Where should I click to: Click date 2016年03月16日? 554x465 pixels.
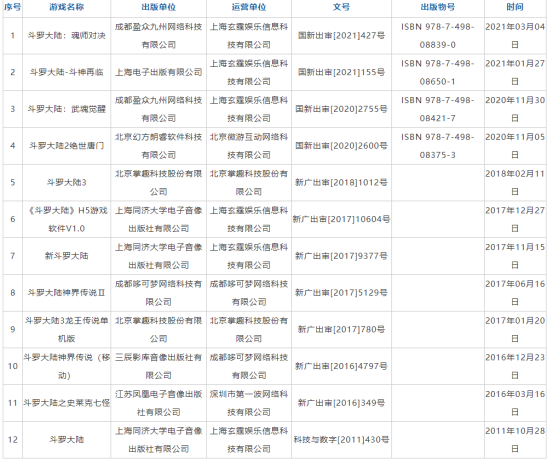(x=515, y=403)
